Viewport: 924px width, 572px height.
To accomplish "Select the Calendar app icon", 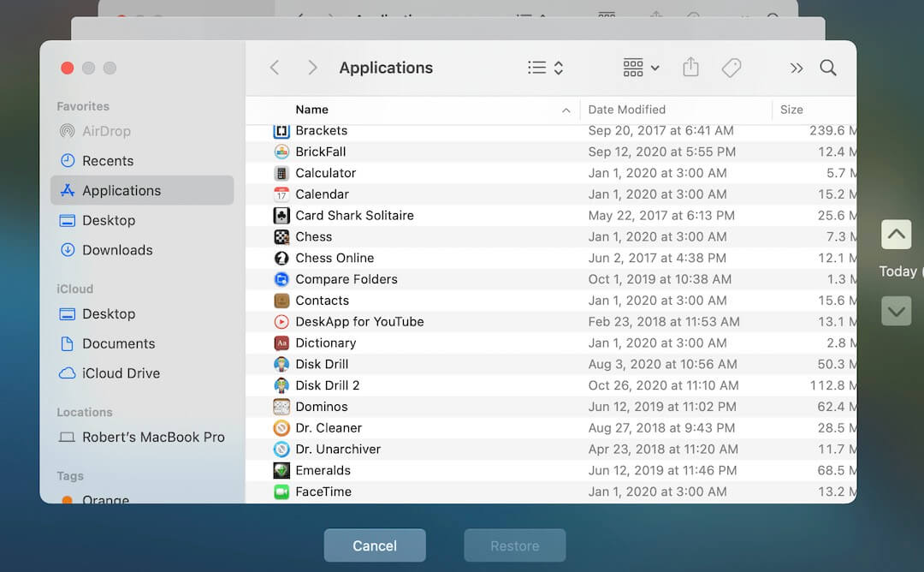I will pyautogui.click(x=281, y=194).
